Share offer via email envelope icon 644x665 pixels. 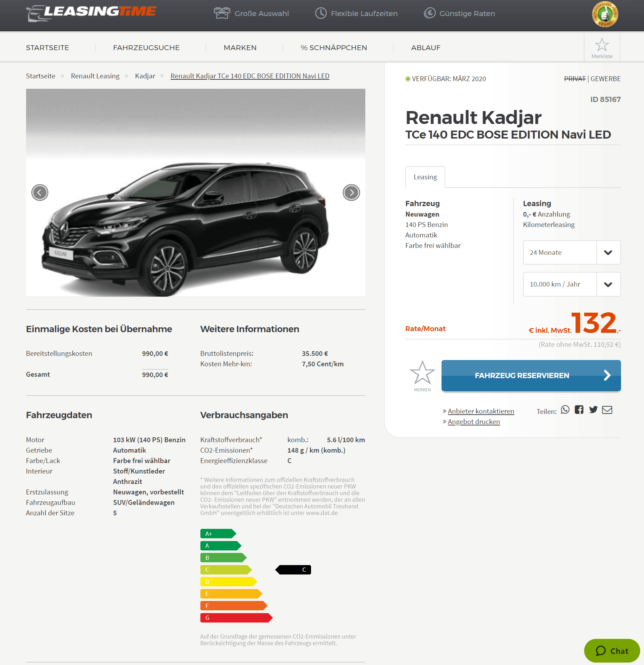(x=607, y=410)
